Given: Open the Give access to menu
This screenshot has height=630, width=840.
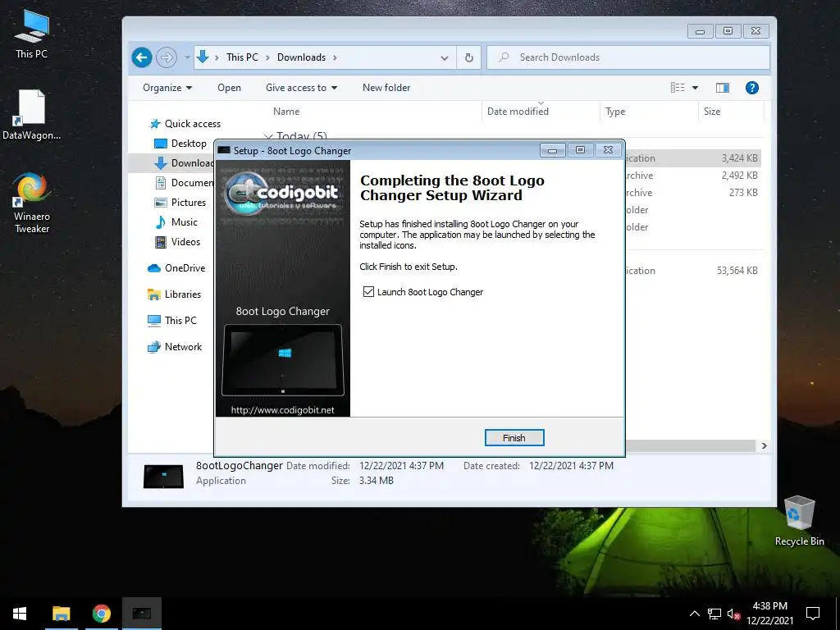Looking at the screenshot, I should tap(302, 88).
